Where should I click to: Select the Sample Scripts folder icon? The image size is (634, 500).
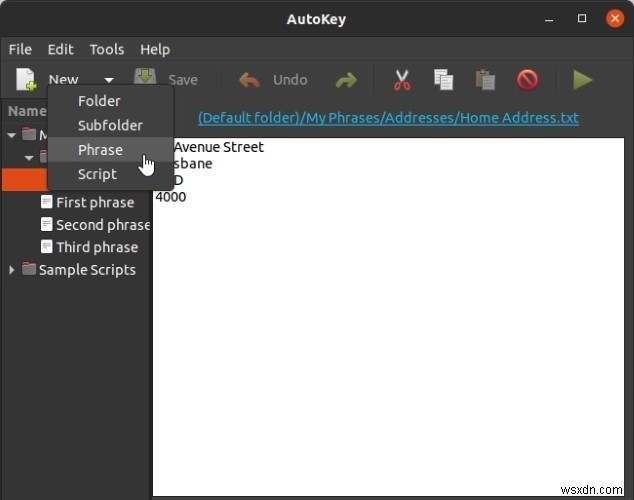29,269
